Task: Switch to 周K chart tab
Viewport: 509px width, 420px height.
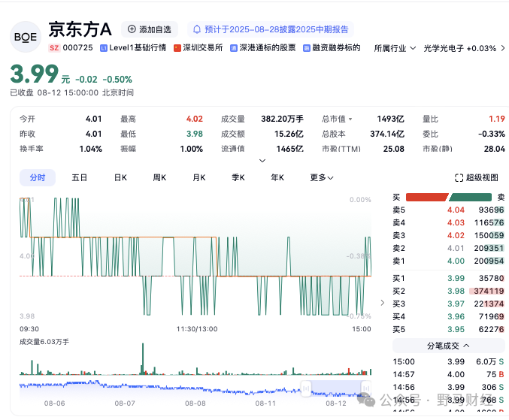Action: (159, 178)
